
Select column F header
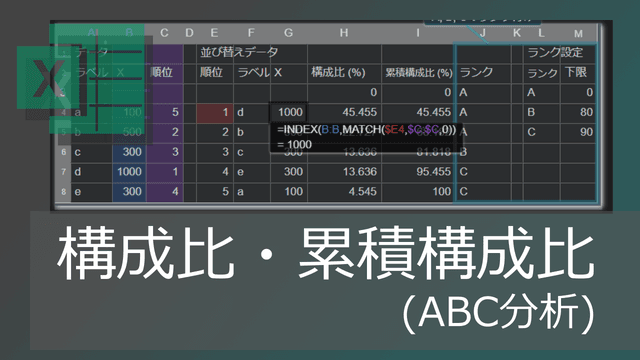(251, 33)
